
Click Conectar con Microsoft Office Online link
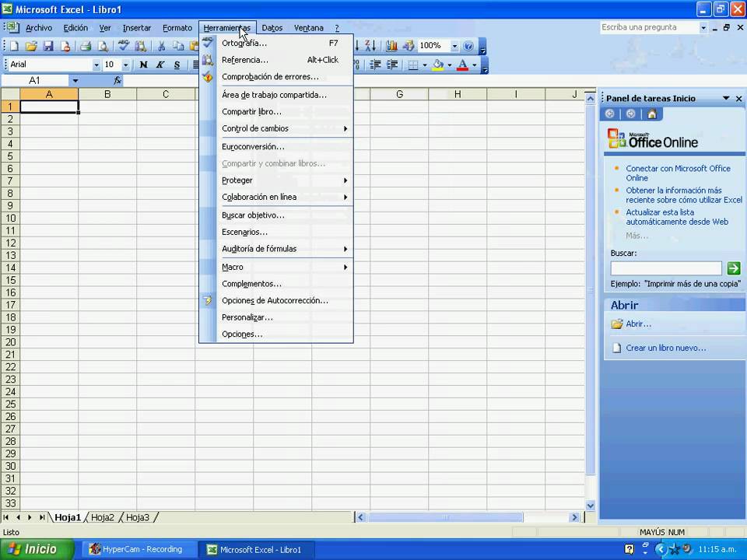tap(678, 173)
